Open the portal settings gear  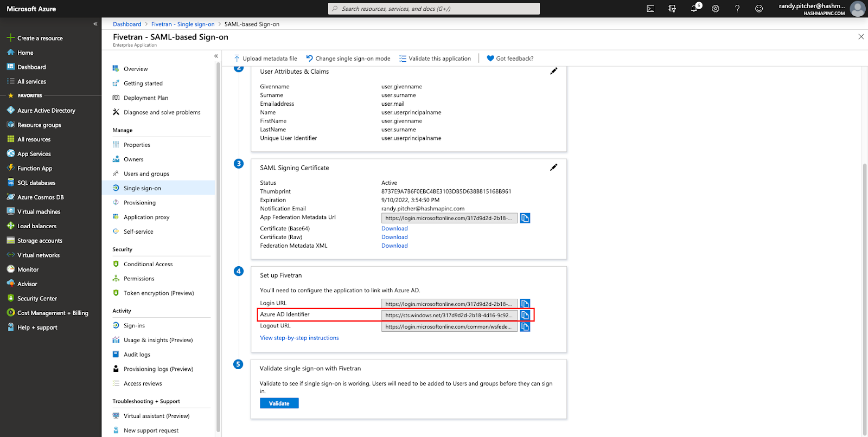tap(716, 9)
